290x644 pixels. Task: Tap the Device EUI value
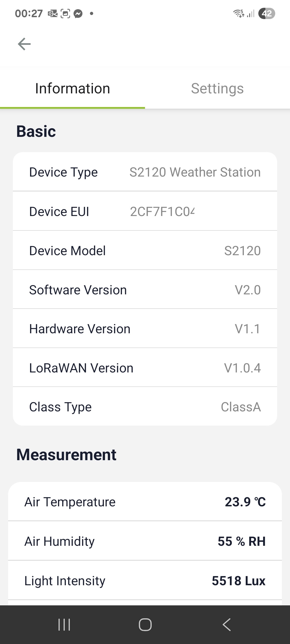[162, 212]
